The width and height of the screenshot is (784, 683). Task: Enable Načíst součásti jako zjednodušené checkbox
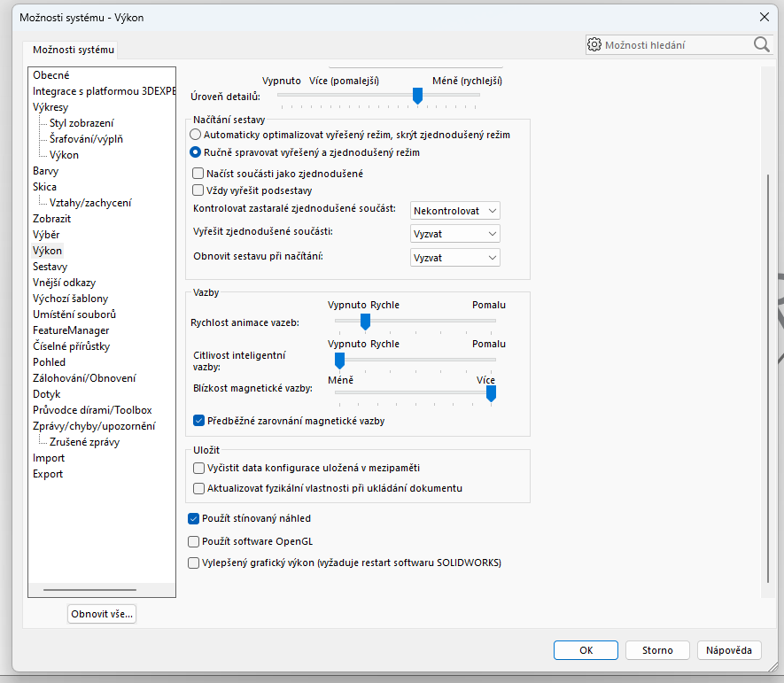[198, 174]
